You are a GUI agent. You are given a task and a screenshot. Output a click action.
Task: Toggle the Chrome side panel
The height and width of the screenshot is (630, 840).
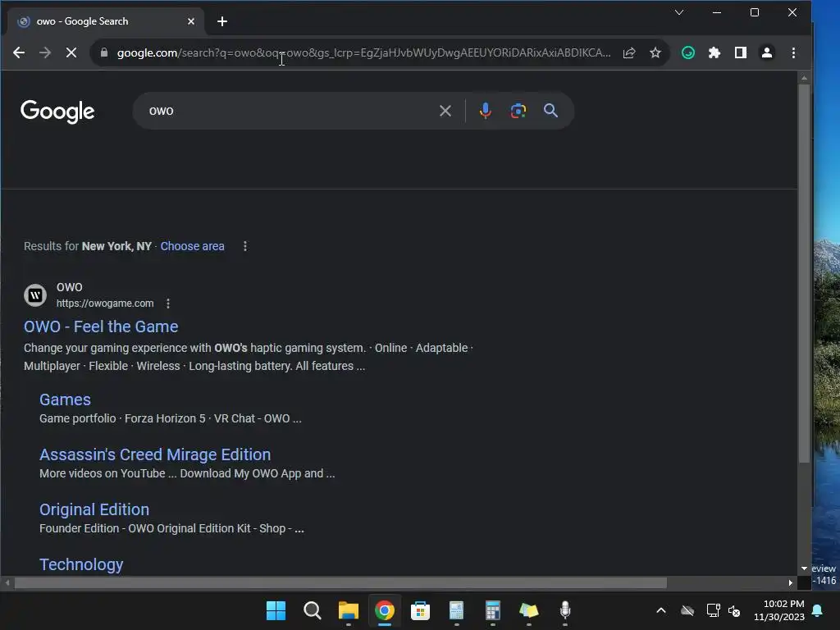pos(741,52)
